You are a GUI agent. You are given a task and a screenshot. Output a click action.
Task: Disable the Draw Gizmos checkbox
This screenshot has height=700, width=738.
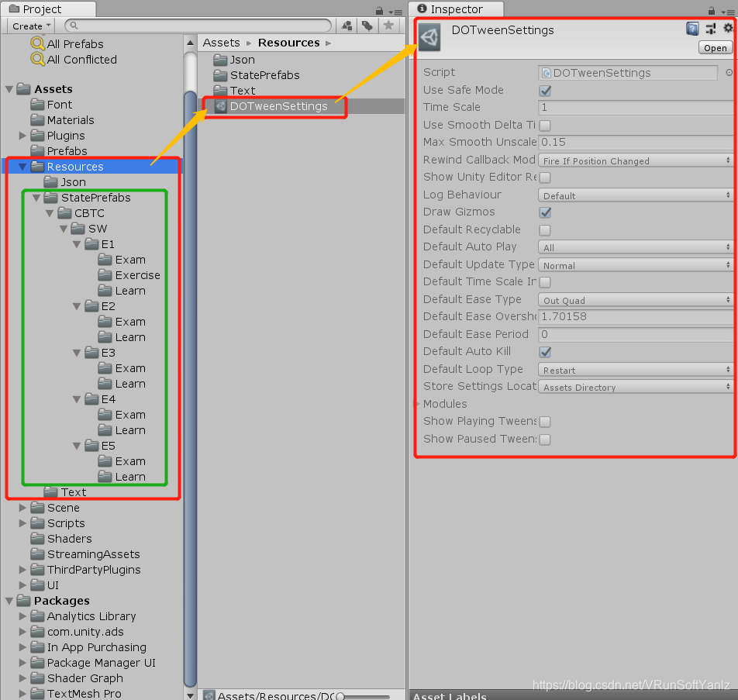coord(545,212)
